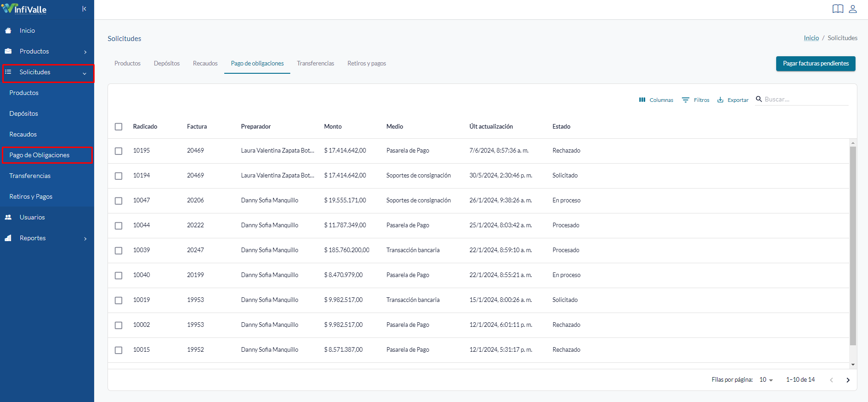Switch to the Transferencias tab

[316, 63]
